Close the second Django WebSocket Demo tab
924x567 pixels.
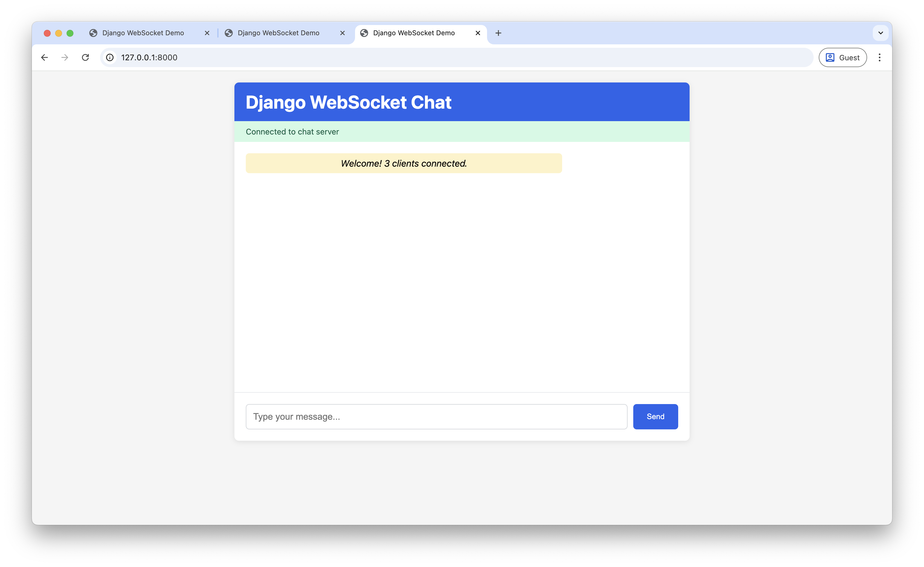point(343,33)
